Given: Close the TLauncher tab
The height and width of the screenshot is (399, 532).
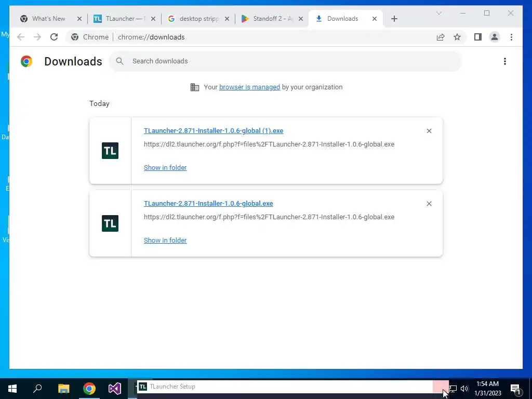Looking at the screenshot, I should tap(153, 19).
